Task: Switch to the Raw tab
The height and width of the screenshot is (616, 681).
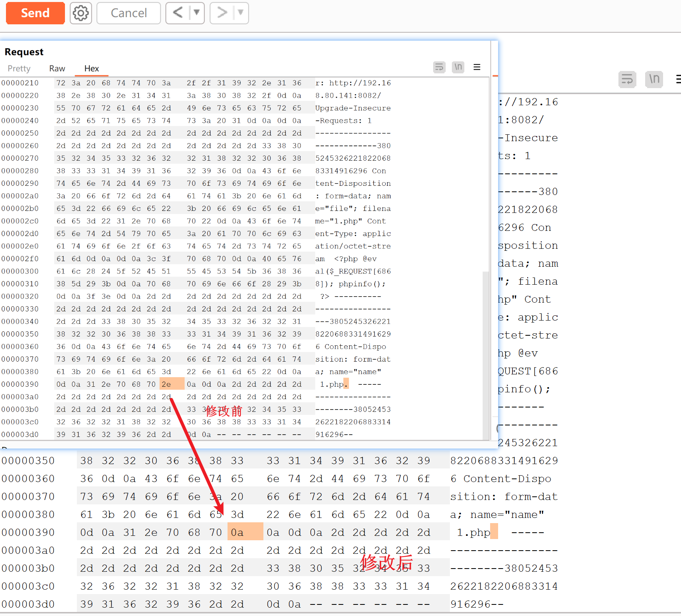Action: pos(57,69)
